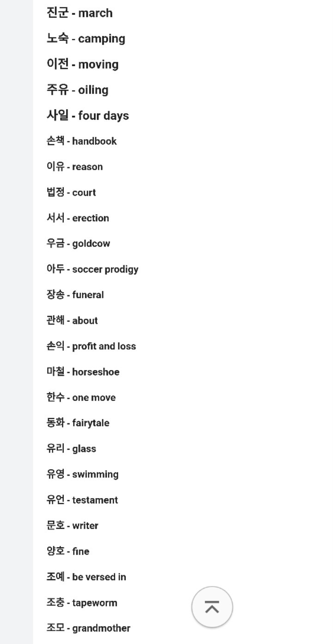Select the 노숙 - camping entry
333x644 pixels.
coord(86,38)
